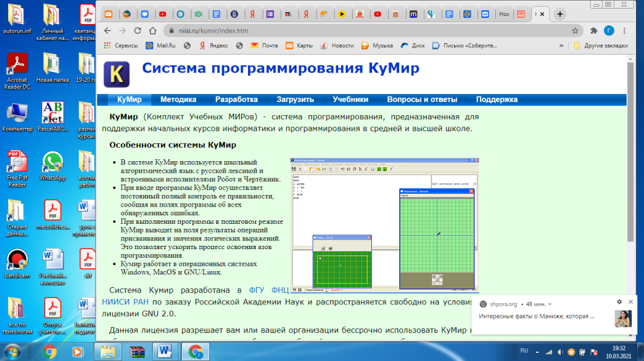Open the Методика menu item
The width and height of the screenshot is (644, 361).
click(x=178, y=99)
